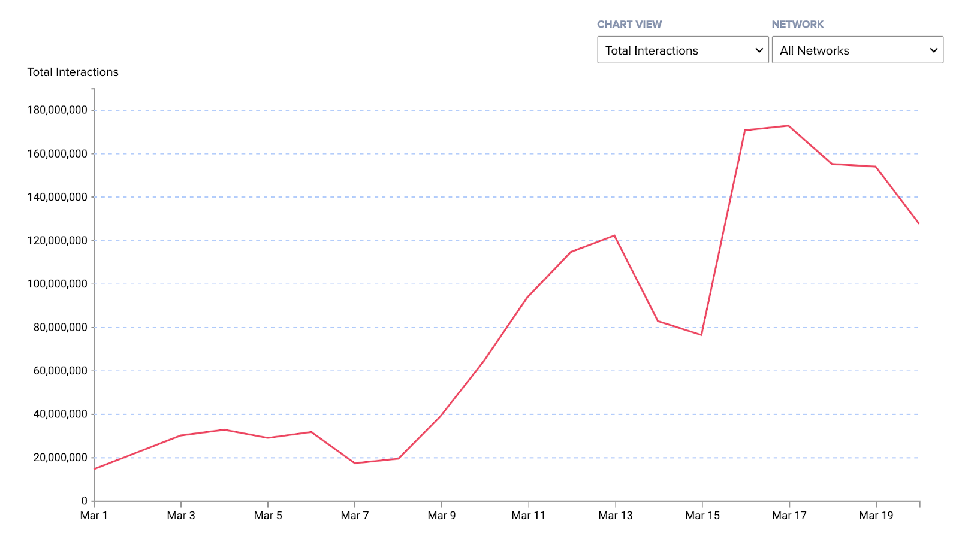Viewport: 959px width, 560px height.
Task: Click the 140,000,000 y-axis label
Action: (58, 197)
